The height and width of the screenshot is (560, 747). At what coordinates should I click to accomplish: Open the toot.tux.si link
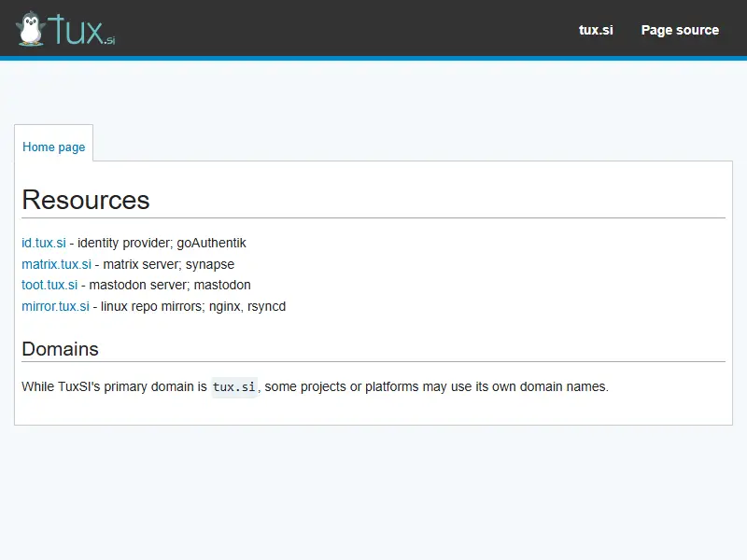(x=49, y=285)
